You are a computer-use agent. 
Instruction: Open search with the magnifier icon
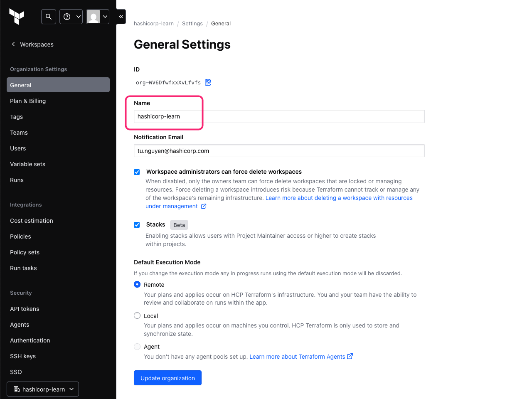[49, 17]
